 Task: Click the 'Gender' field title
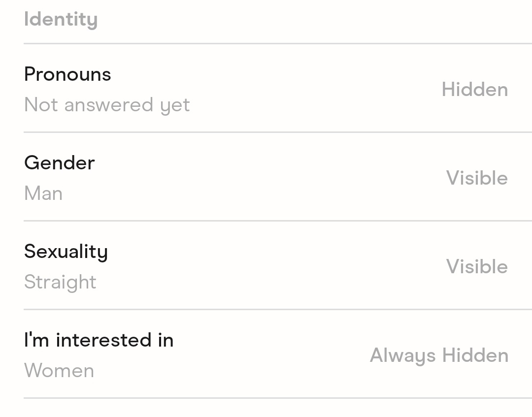60,163
